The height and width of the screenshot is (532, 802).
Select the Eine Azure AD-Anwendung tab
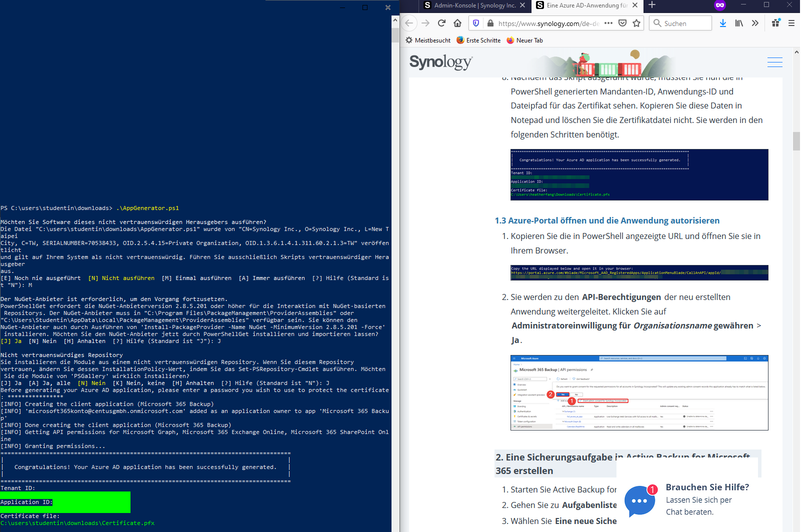point(586,5)
